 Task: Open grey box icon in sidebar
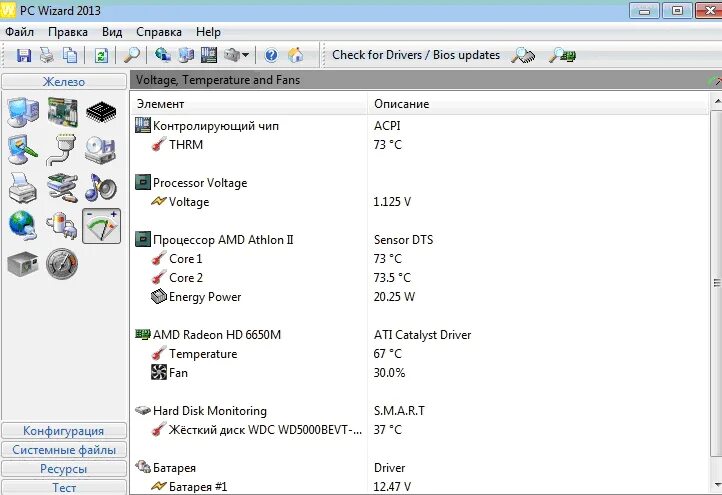tap(23, 264)
